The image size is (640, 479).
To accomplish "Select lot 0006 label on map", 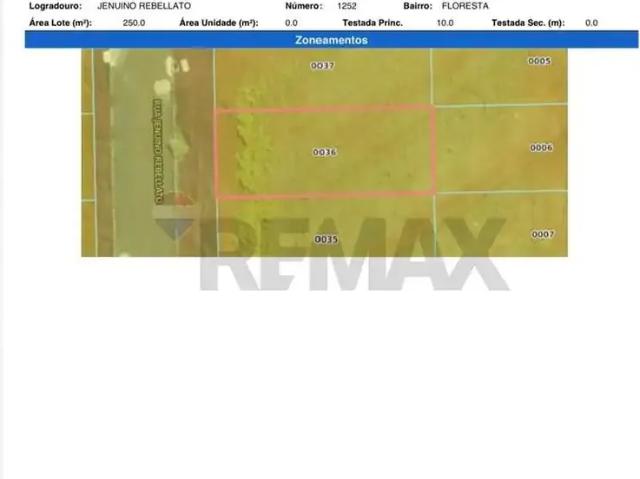I will 541,147.
